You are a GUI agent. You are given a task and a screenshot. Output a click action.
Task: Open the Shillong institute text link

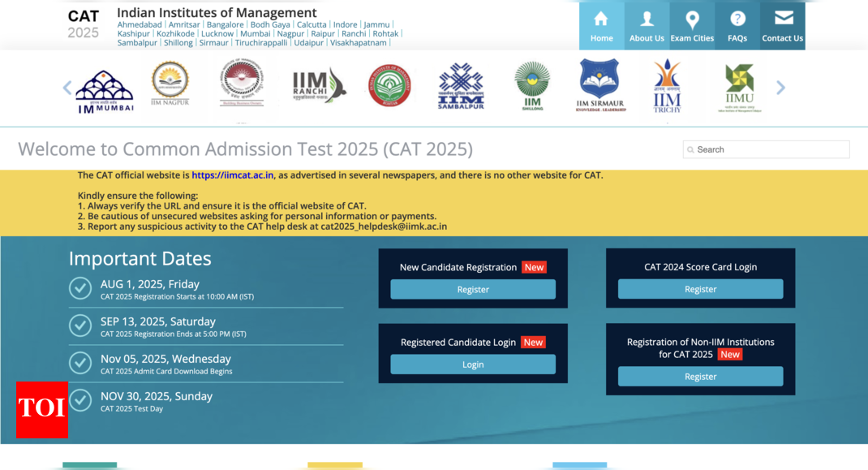pyautogui.click(x=178, y=43)
